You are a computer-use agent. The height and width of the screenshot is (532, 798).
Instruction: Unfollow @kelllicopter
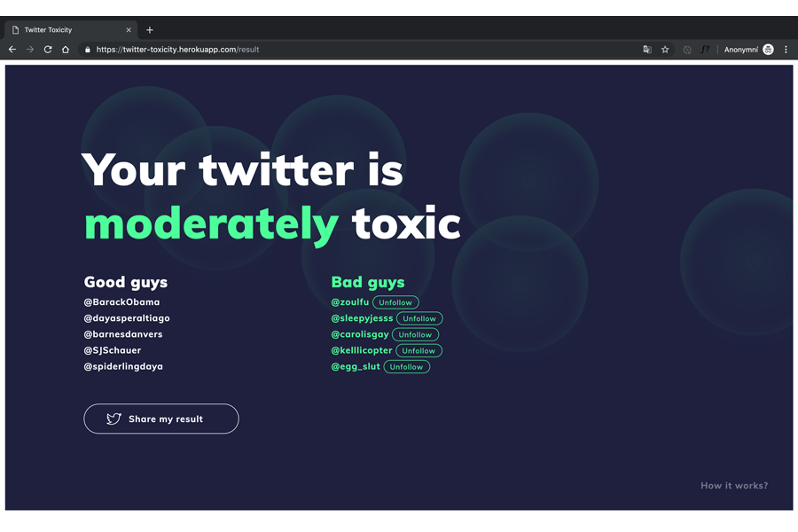pyautogui.click(x=419, y=350)
